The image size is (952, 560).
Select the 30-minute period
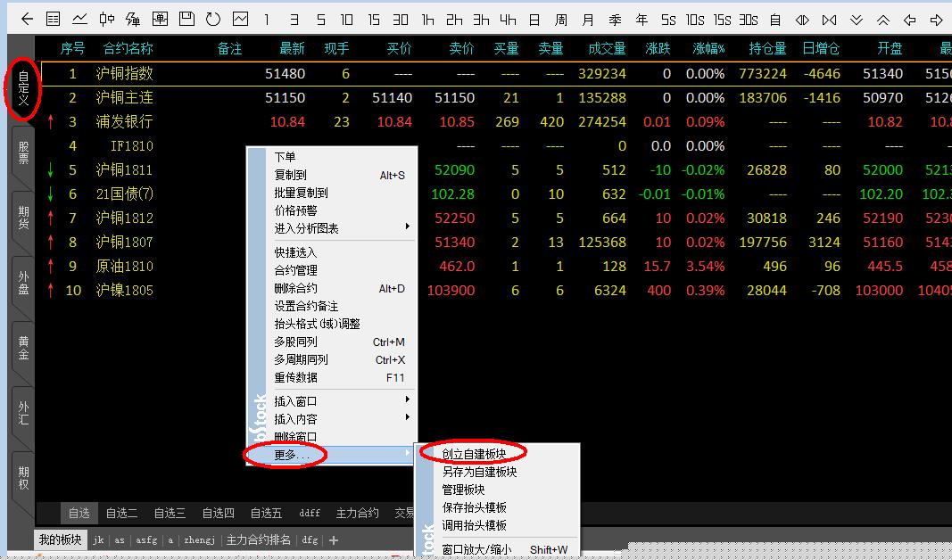400,20
